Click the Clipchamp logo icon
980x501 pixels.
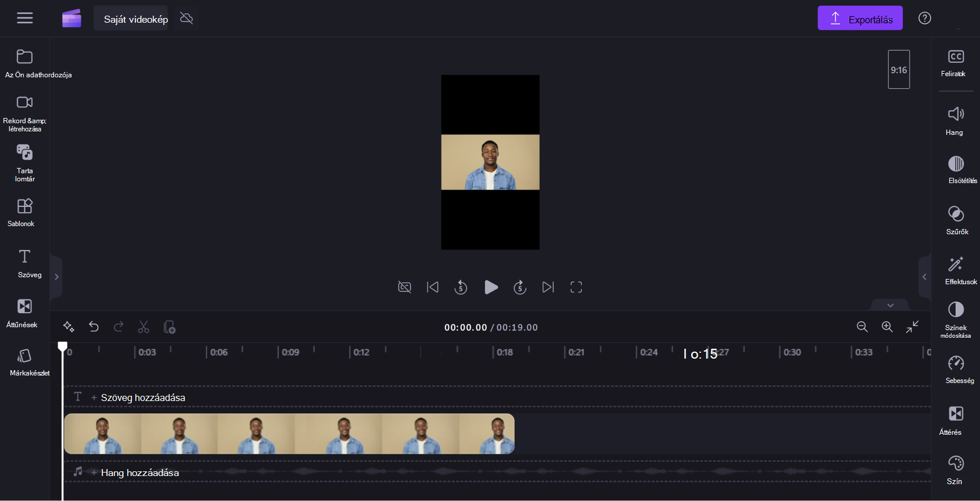[x=71, y=19]
